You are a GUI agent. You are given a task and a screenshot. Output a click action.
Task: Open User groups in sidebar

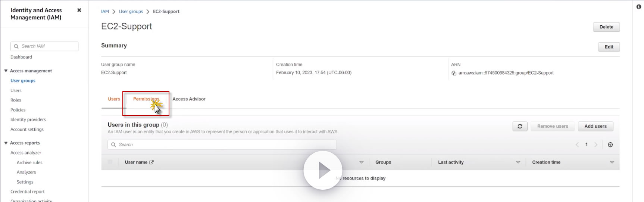tap(23, 81)
